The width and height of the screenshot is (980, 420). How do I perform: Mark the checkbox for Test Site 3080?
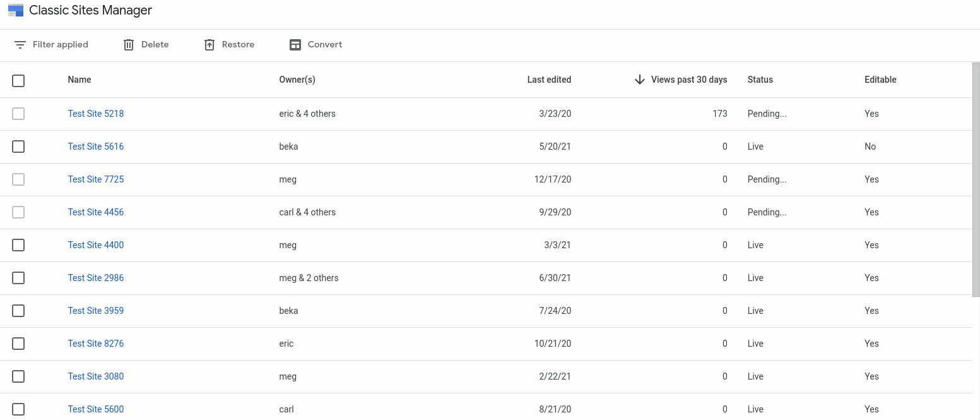18,376
